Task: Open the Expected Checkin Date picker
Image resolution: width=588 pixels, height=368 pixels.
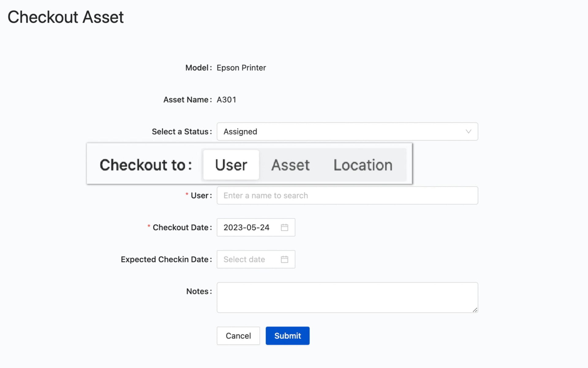Action: 256,259
